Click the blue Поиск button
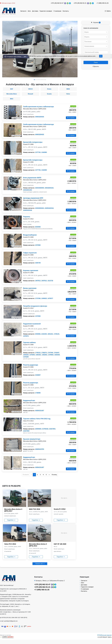 (96, 62)
